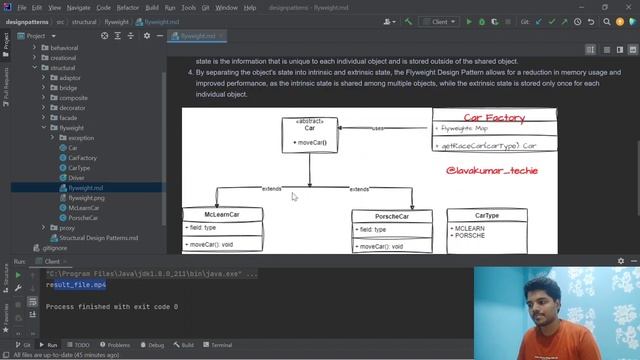This screenshot has height=360, width=640.
Task: Select the Client tab in Run panel
Action: pyautogui.click(x=51, y=261)
